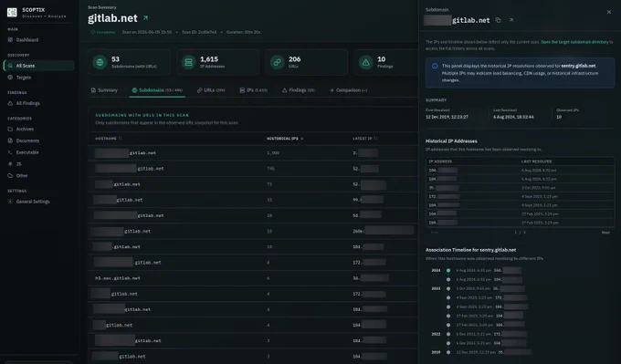Click the 1,000 historical IPs cell
The image size is (621, 364).
(273, 152)
